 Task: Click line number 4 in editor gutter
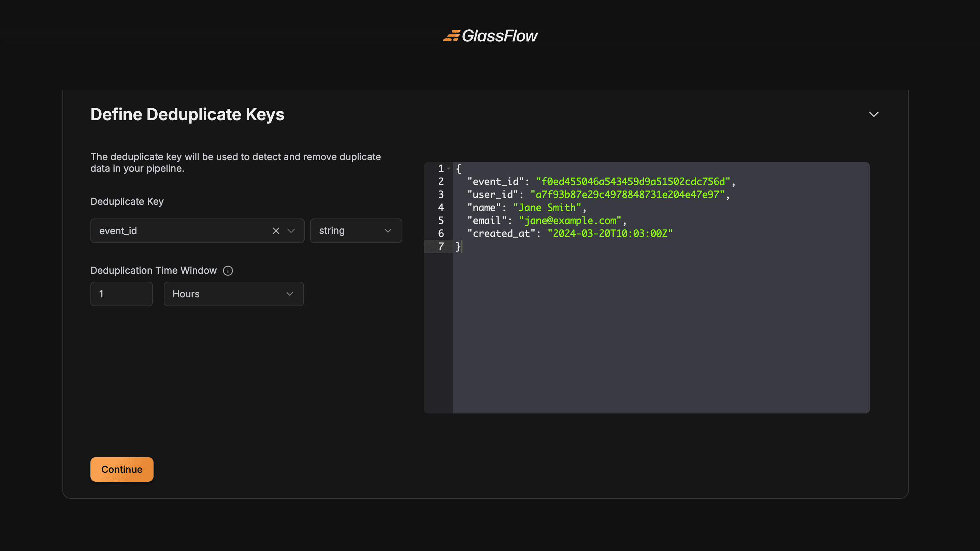pos(441,207)
